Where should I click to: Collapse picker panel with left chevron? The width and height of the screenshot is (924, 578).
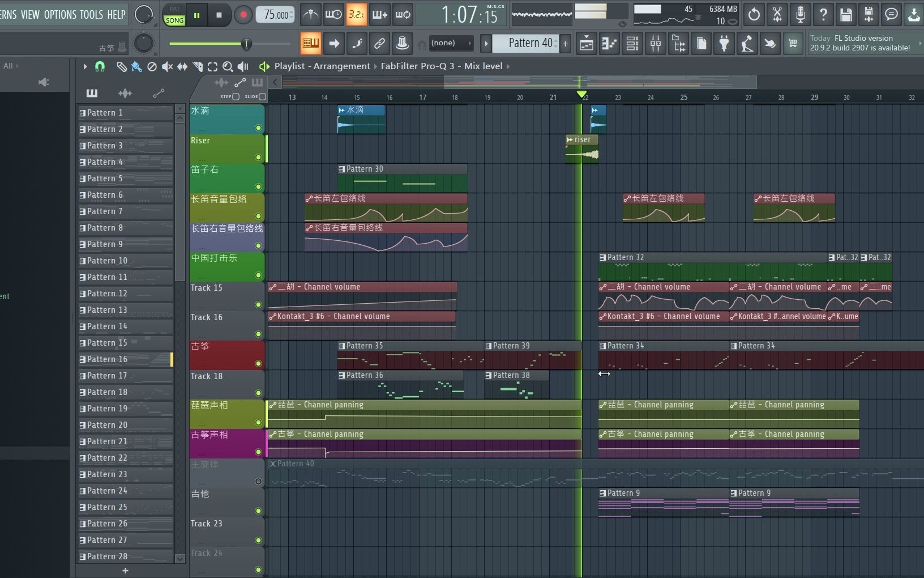(275, 82)
